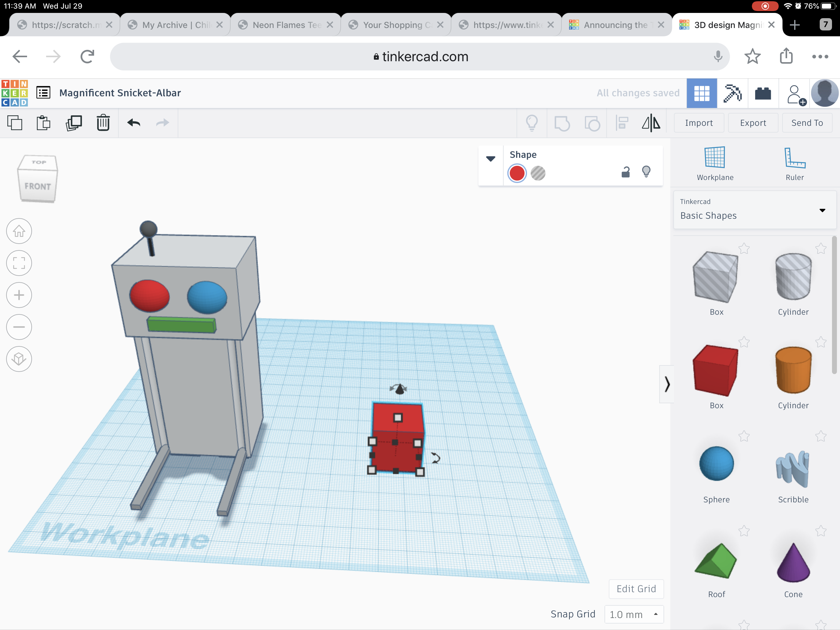Image resolution: width=840 pixels, height=630 pixels.
Task: Favorite the Roof shape
Action: point(744,531)
